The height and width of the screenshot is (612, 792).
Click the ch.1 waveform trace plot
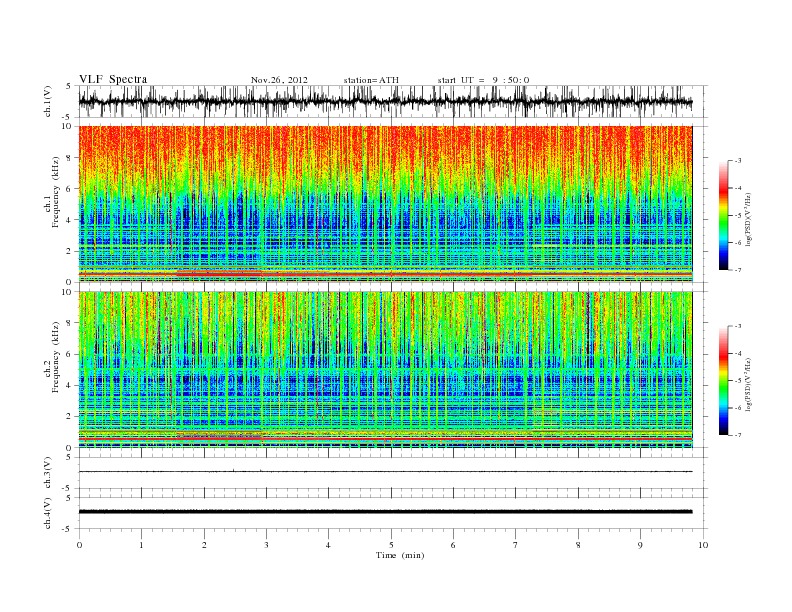[385, 101]
